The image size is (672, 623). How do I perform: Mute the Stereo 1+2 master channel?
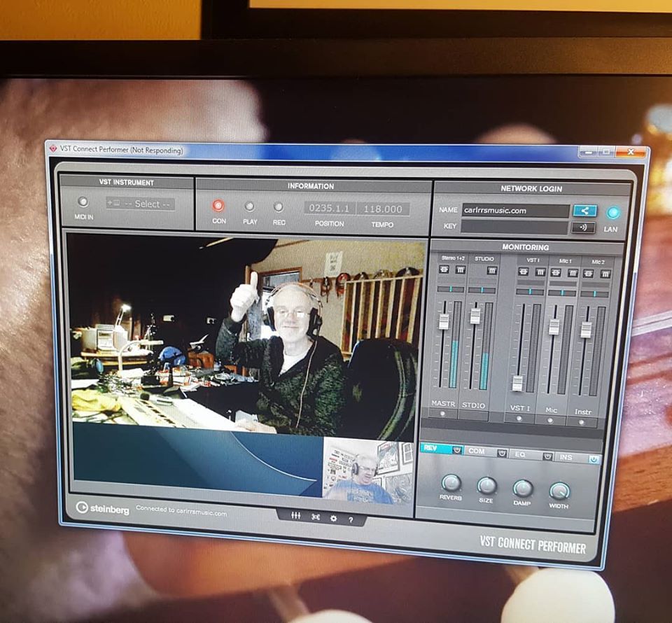461,269
